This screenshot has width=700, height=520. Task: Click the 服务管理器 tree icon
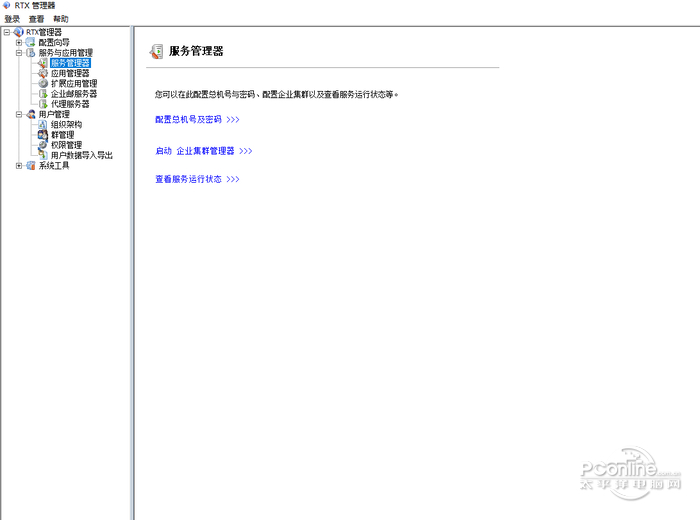pos(43,63)
